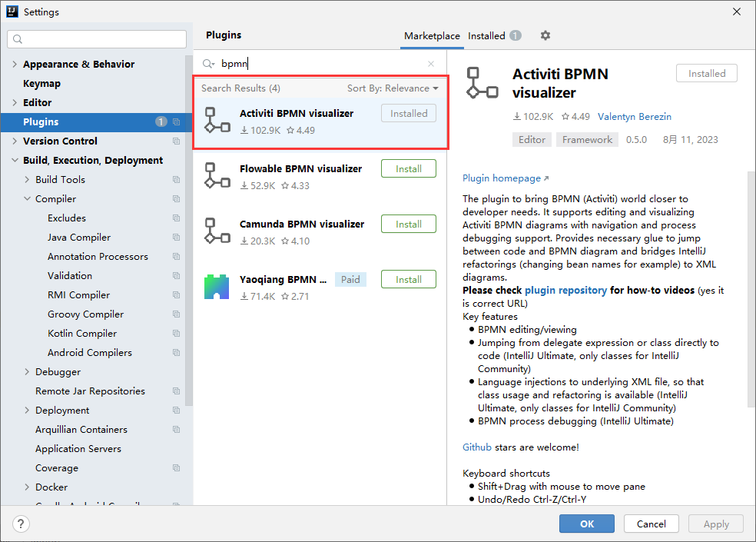Focus the settings search field
The image size is (756, 542).
coord(97,39)
